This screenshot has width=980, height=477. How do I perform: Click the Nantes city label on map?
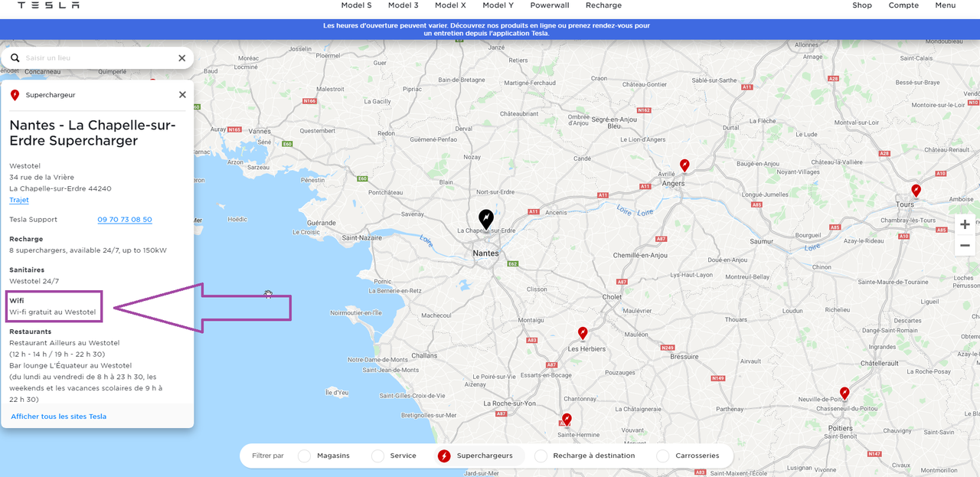[x=485, y=253]
